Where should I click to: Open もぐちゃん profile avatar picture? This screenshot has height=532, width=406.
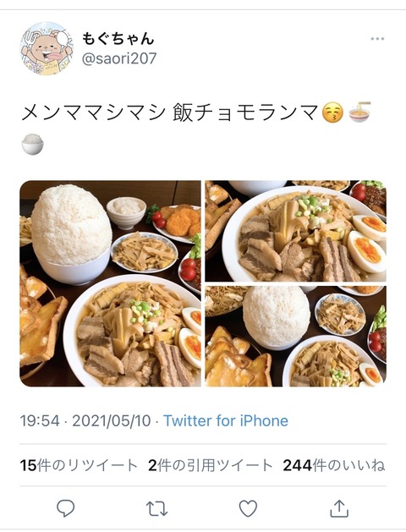click(x=47, y=48)
